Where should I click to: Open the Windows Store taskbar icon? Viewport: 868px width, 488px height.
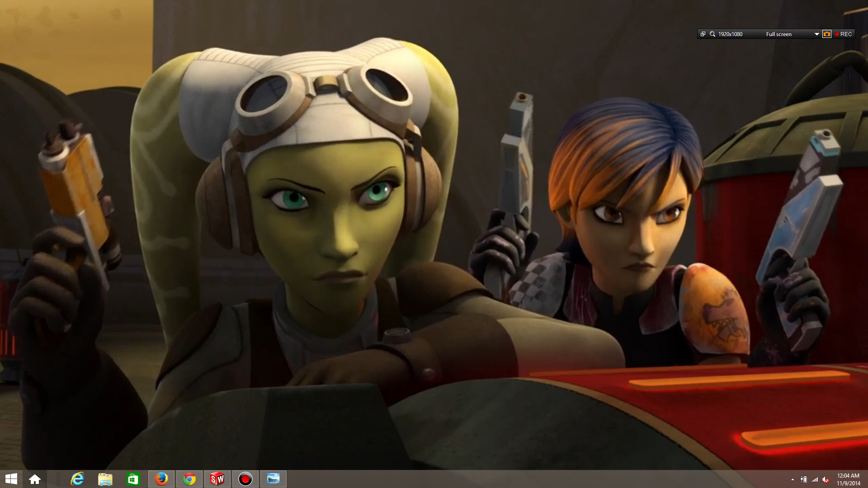click(x=133, y=479)
